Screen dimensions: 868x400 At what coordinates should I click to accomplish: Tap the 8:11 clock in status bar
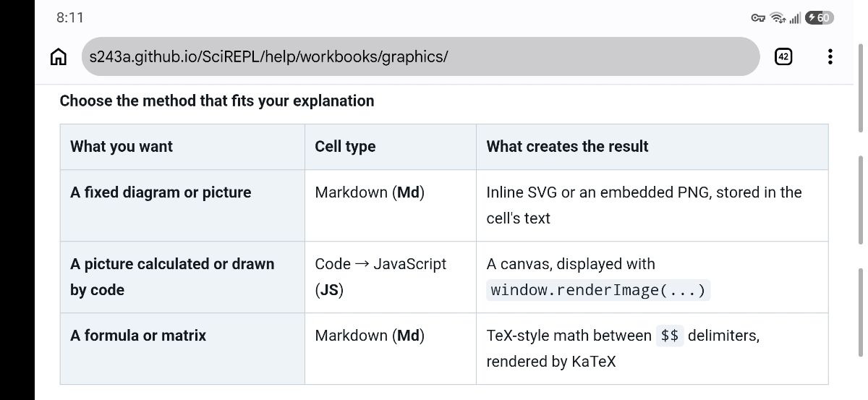70,18
